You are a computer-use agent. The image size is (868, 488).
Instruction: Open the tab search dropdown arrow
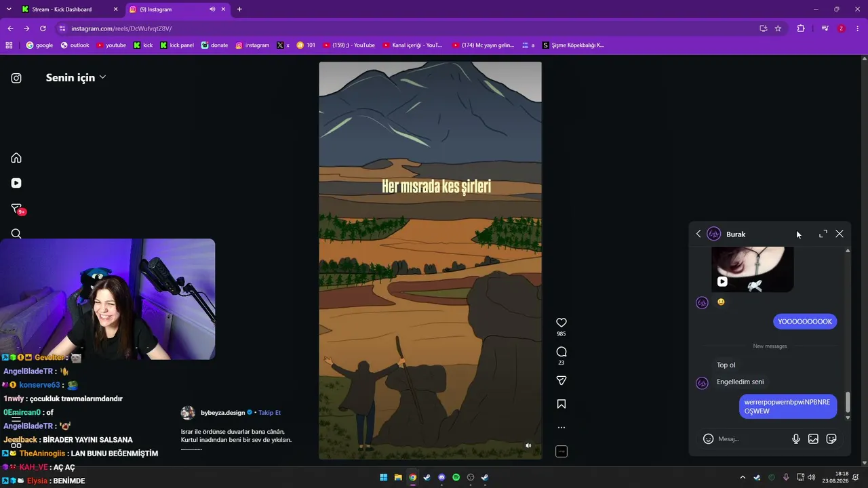pos(9,9)
